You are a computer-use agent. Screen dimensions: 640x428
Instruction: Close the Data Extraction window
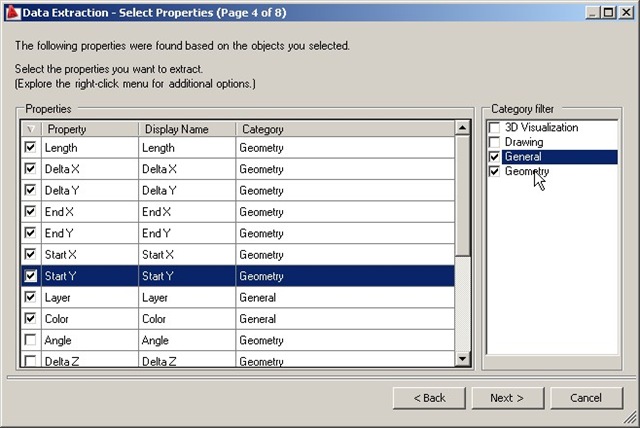pos(626,13)
